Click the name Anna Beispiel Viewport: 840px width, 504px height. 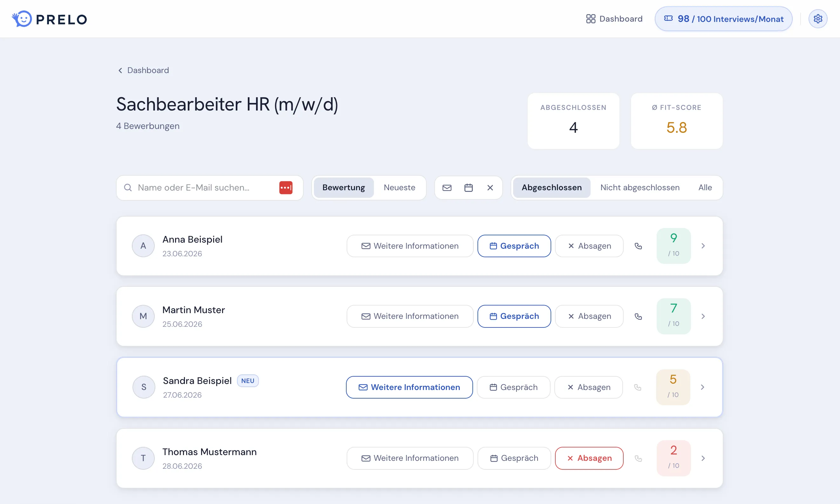(192, 239)
